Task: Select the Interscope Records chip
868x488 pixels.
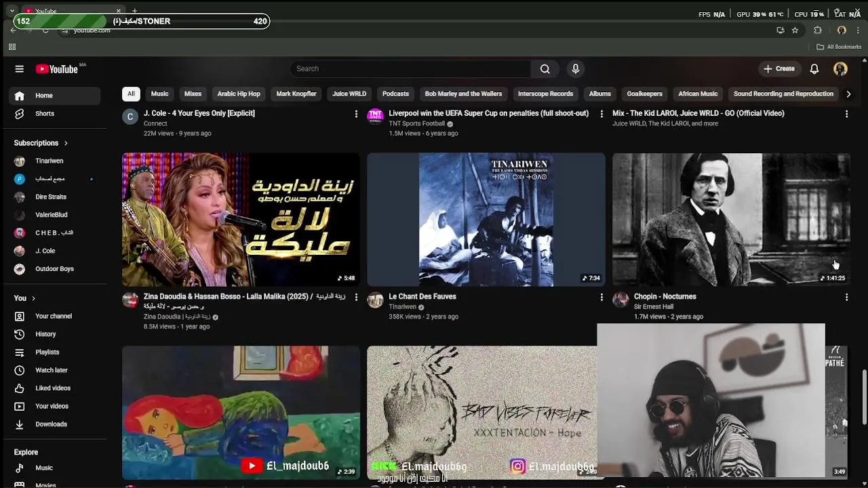Action: pos(545,94)
